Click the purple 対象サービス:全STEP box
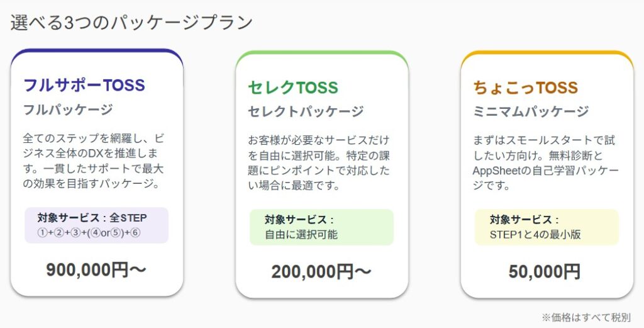Image resolution: width=644 pixels, height=328 pixels. (96, 225)
